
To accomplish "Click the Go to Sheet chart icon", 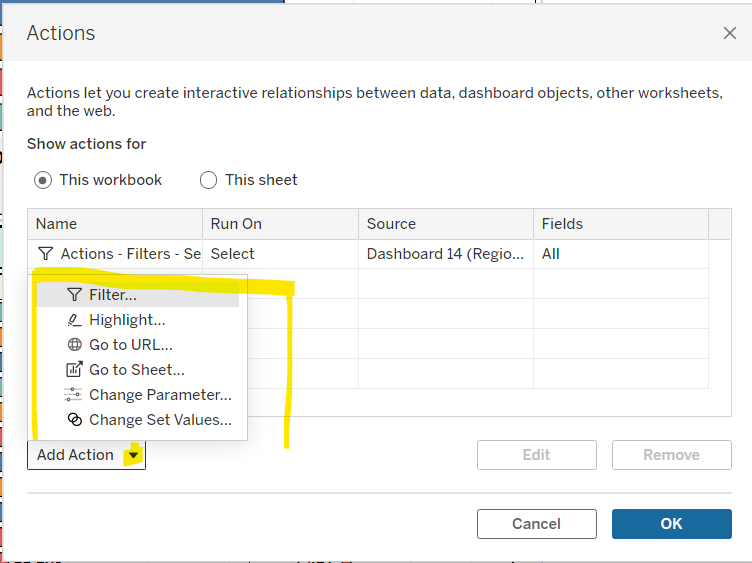I will 74,369.
